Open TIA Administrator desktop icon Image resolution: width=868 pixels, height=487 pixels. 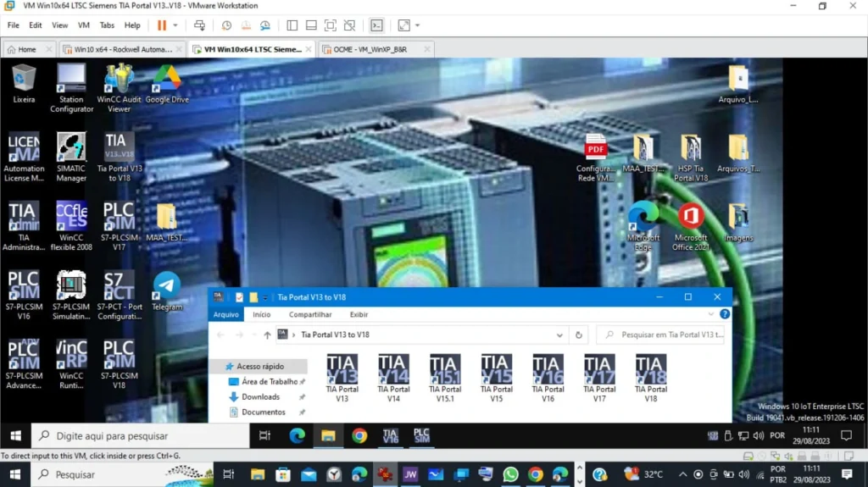pos(24,226)
